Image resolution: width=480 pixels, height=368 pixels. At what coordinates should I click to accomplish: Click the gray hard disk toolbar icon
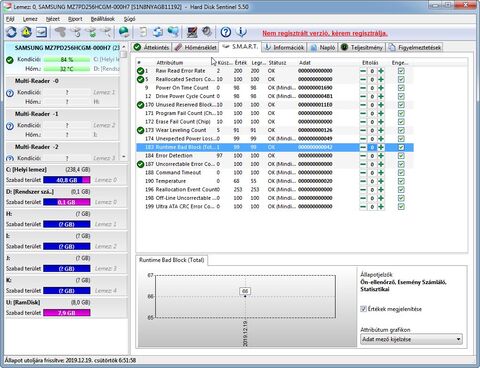pyautogui.click(x=60, y=32)
